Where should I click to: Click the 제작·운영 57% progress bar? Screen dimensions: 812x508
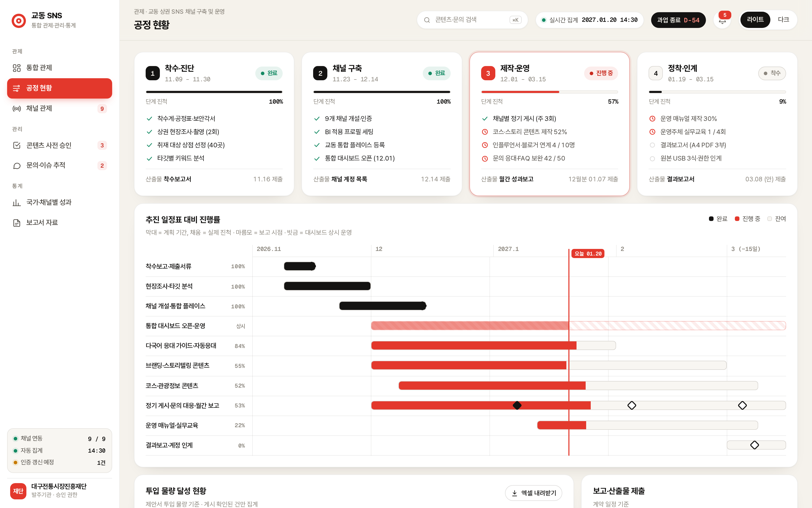click(x=549, y=92)
